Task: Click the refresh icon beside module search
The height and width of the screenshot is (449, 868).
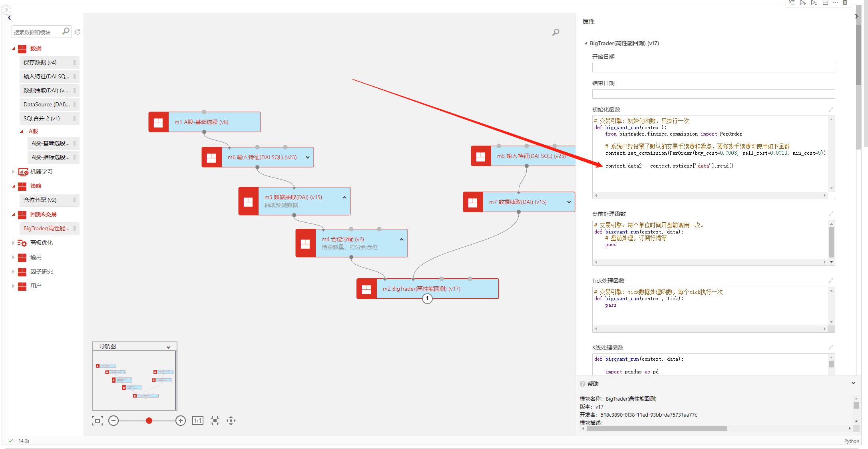Action: (78, 32)
